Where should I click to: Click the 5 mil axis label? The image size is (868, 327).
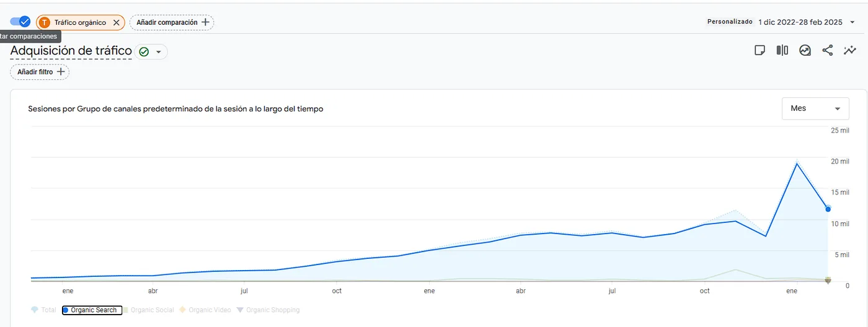coord(842,255)
